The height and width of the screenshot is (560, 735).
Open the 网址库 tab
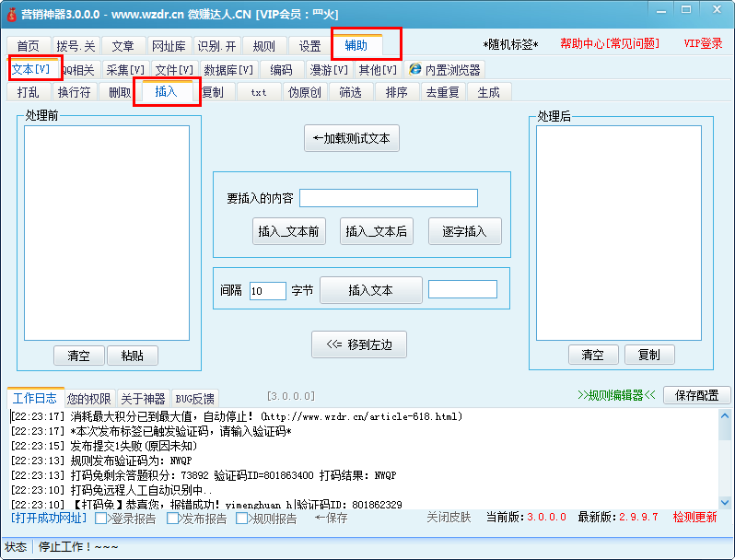(169, 46)
